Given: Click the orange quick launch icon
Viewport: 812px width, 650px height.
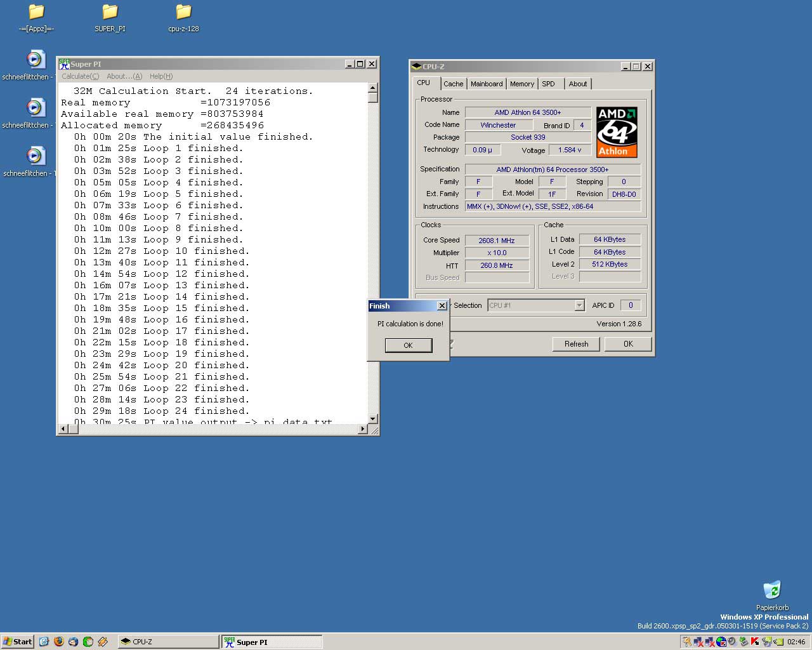Looking at the screenshot, I should point(102,642).
